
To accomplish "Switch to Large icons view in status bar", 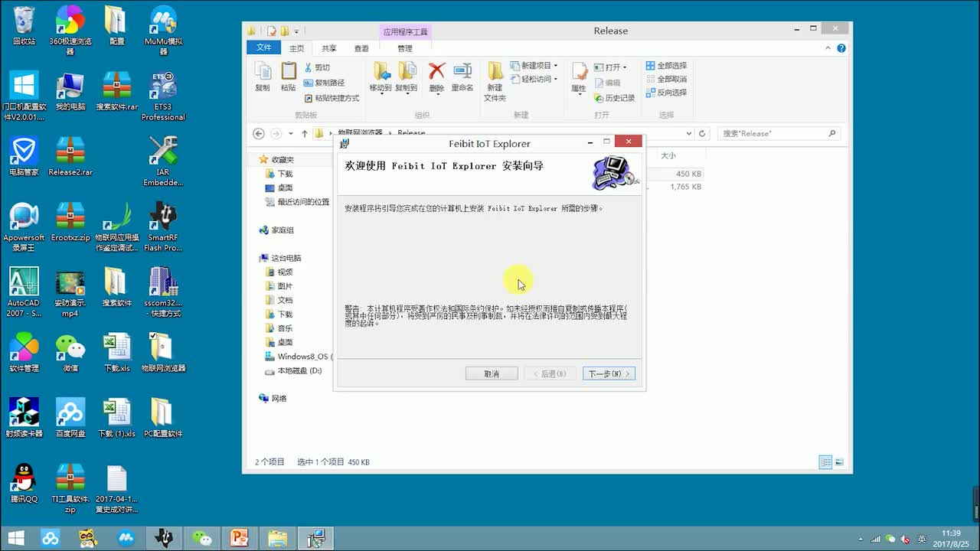I will (839, 462).
